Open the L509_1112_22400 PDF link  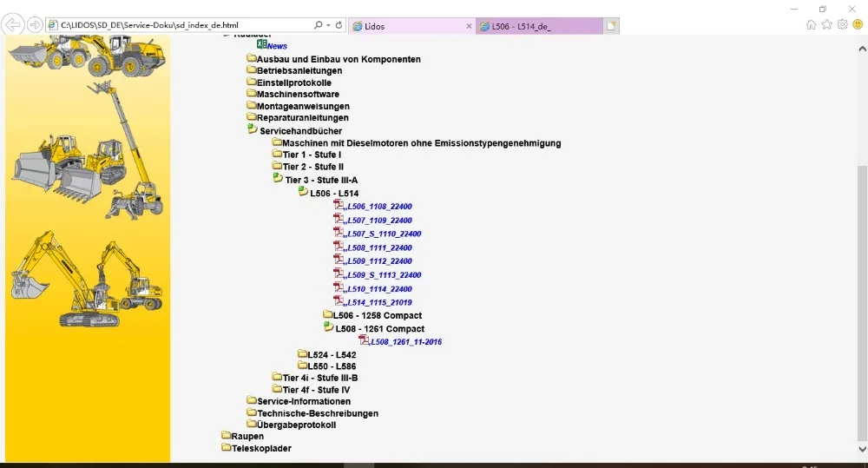click(380, 261)
